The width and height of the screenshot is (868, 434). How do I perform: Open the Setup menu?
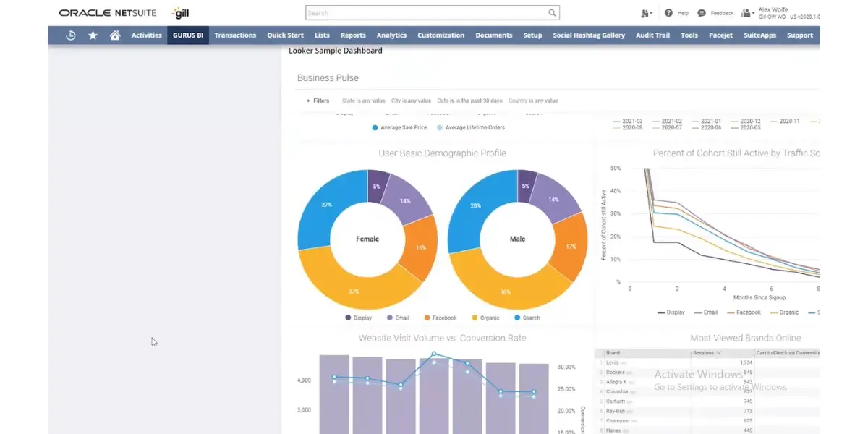(x=532, y=35)
